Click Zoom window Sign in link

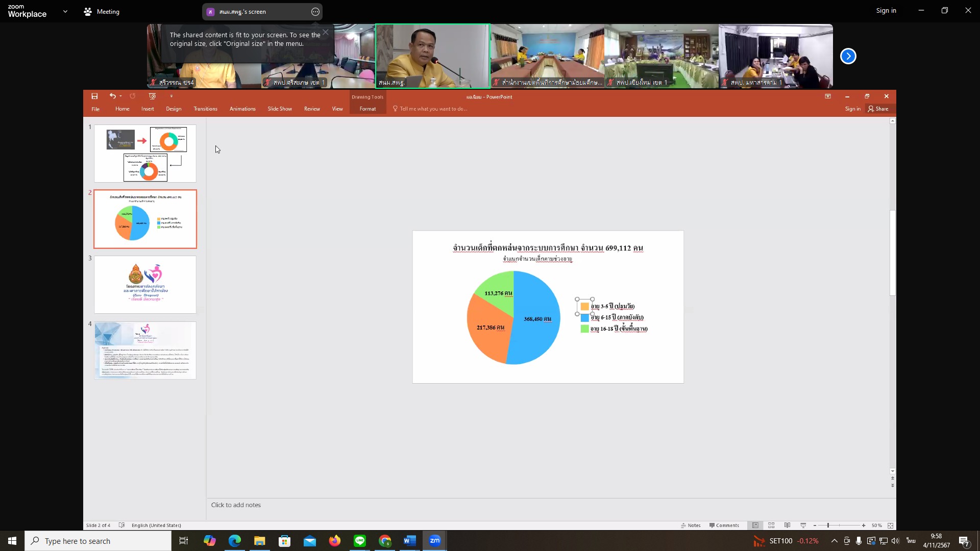(886, 10)
